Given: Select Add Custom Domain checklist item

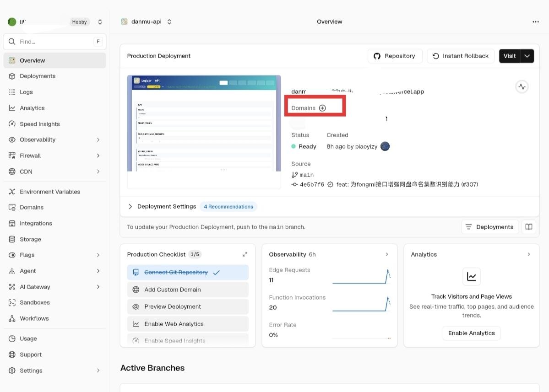Looking at the screenshot, I should (188, 290).
